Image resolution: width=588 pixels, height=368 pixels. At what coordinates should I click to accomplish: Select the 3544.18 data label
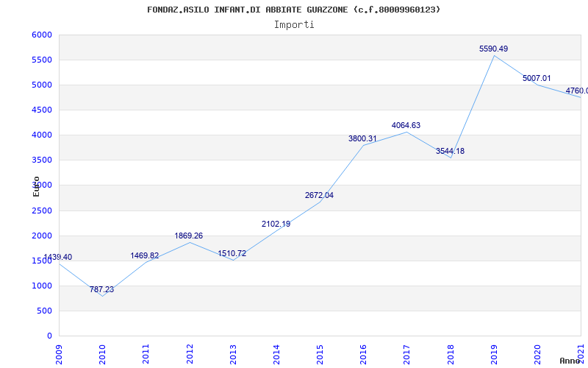tap(450, 151)
